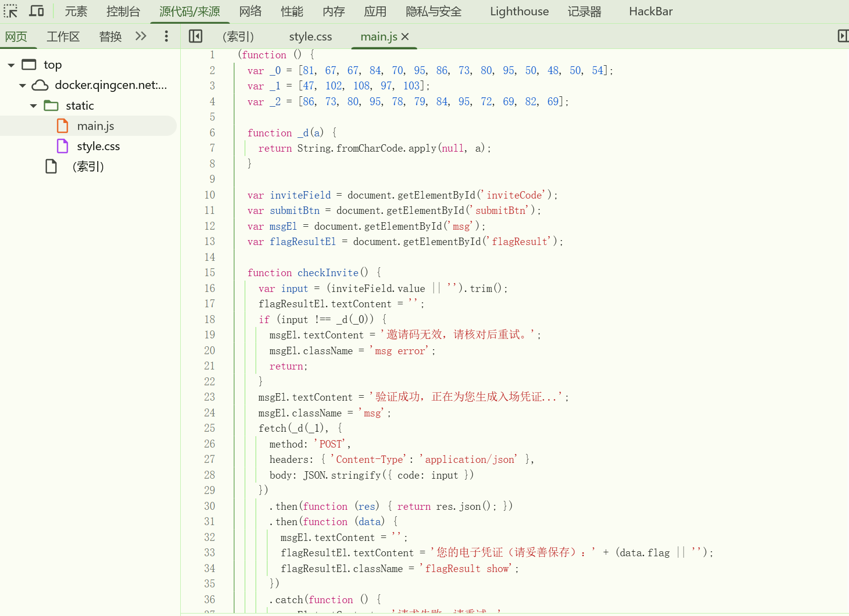The width and height of the screenshot is (849, 616).
Task: Click line number 16 in the gutter
Action: click(210, 288)
